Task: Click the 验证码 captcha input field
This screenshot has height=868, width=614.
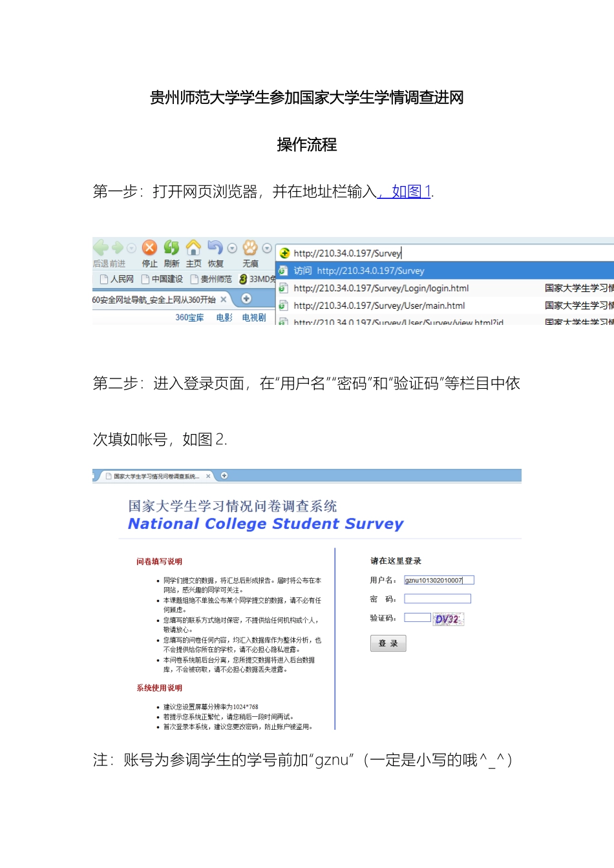Action: pos(418,617)
